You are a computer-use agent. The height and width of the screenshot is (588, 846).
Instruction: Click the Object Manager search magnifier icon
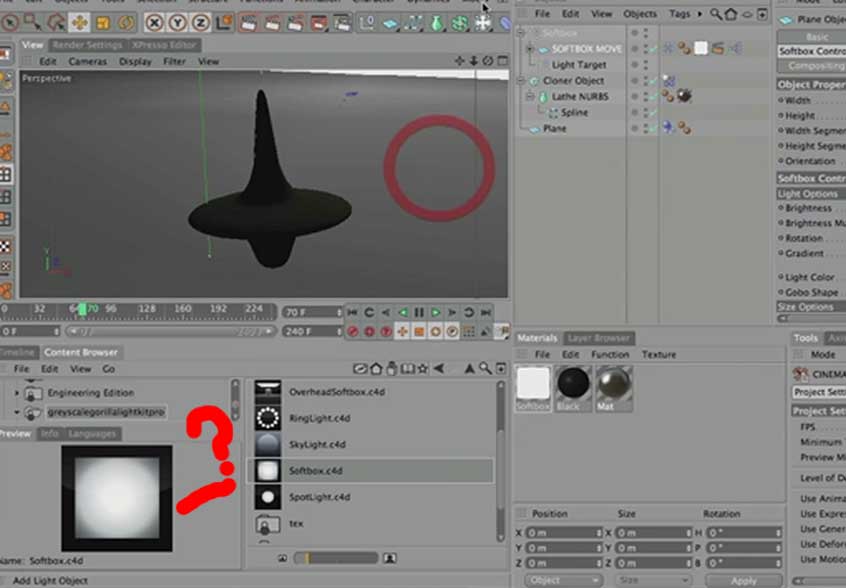click(715, 15)
